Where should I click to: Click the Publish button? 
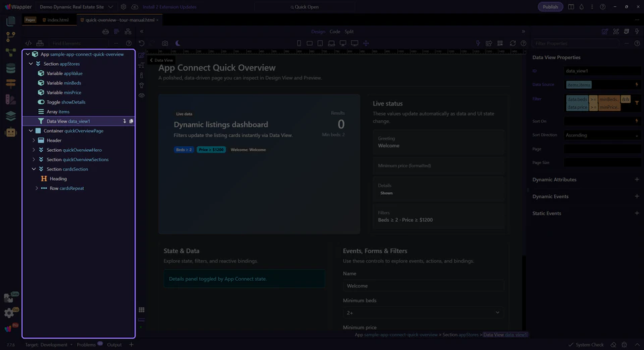[x=550, y=7]
